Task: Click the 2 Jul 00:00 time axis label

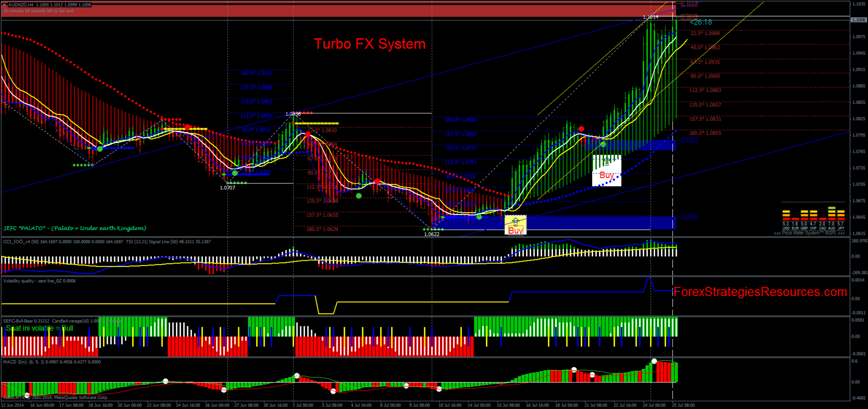Action: [303, 405]
